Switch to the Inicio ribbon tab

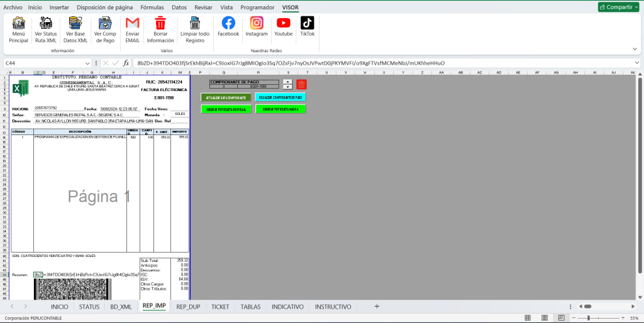[35, 8]
